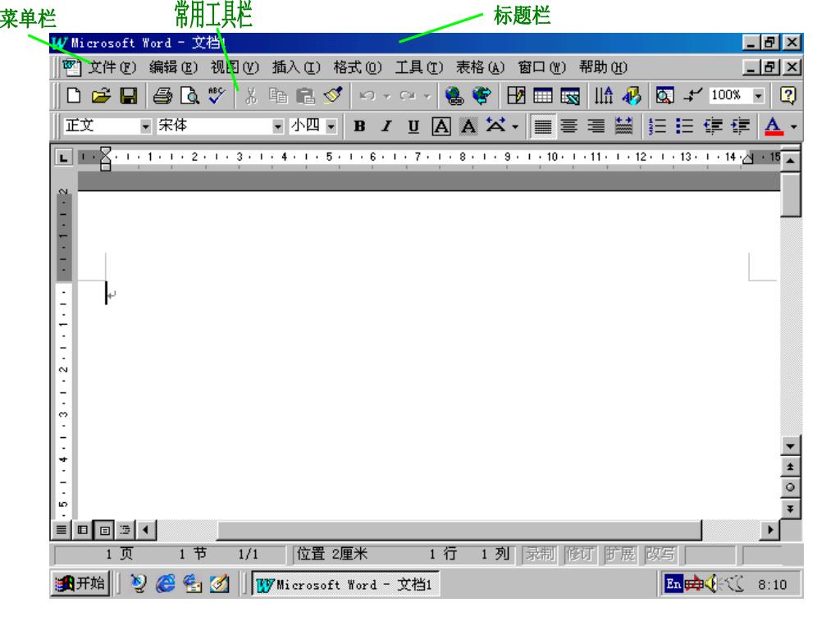Viewport: 840px width, 630px height.
Task: Apply bulleted list
Action: (684, 126)
